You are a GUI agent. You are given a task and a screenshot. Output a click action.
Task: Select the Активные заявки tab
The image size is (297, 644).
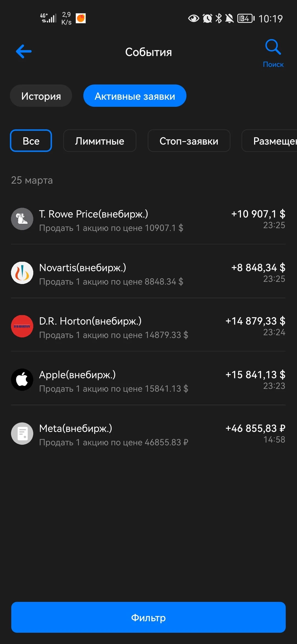point(135,96)
